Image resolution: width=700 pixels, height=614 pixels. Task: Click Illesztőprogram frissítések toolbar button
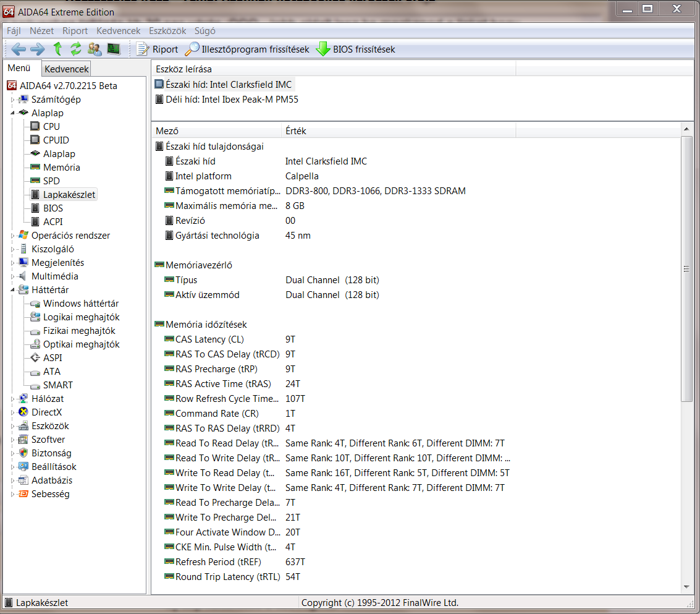click(247, 49)
